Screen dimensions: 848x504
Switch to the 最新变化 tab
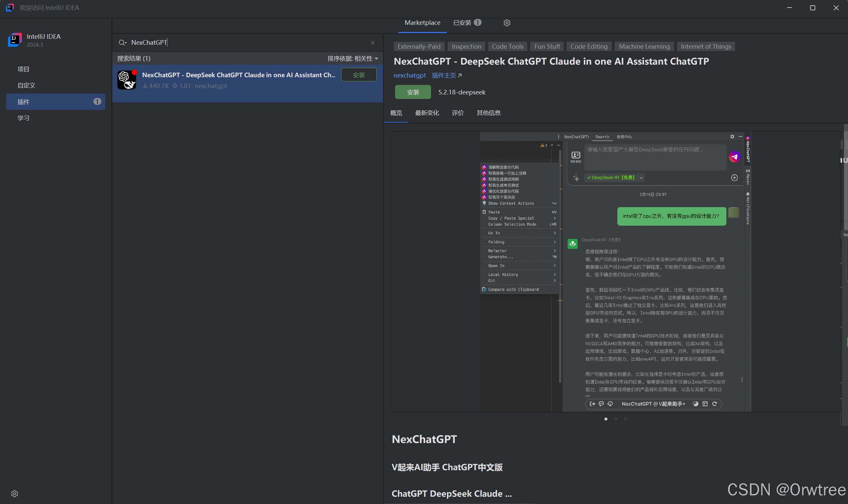pos(427,113)
